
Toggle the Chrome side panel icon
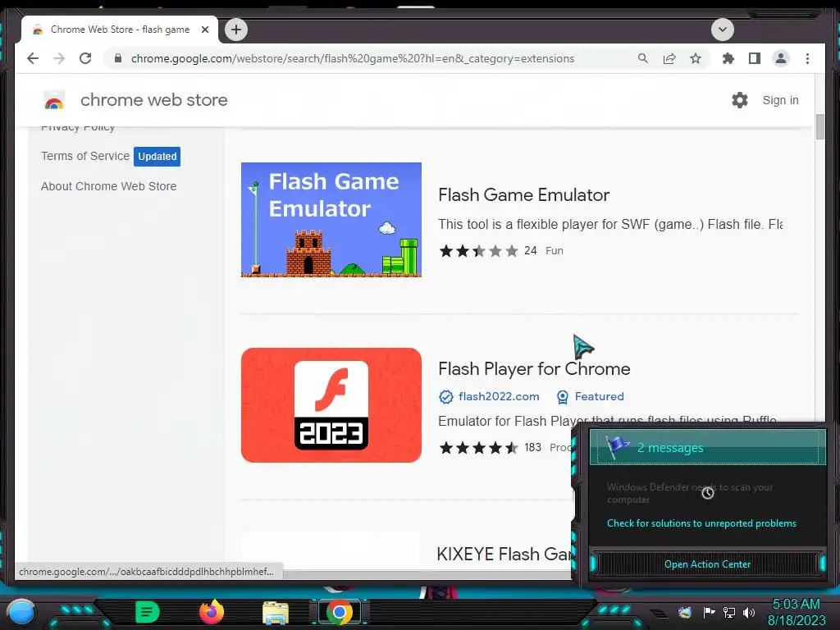point(755,58)
